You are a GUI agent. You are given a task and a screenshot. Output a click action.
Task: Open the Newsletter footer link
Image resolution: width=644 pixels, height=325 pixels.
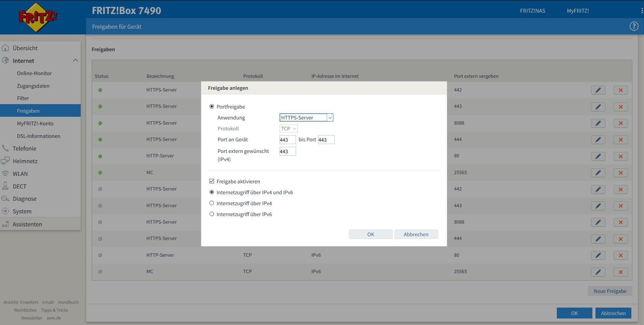(32, 318)
